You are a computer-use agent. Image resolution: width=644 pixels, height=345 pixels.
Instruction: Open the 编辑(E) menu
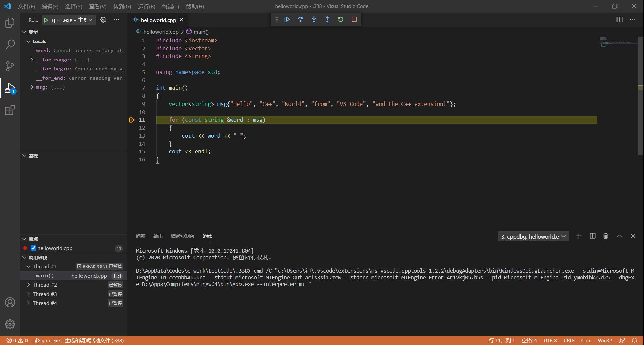50,6
